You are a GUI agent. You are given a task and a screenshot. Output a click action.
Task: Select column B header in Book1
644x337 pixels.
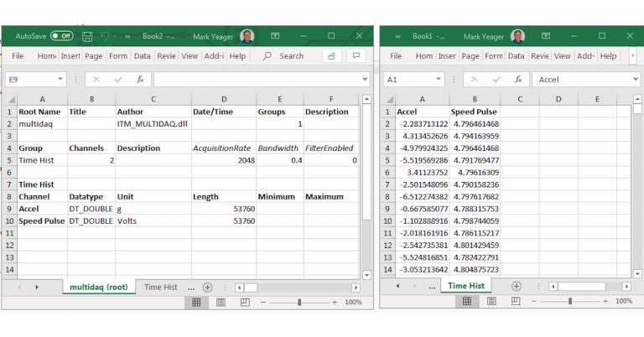click(475, 99)
